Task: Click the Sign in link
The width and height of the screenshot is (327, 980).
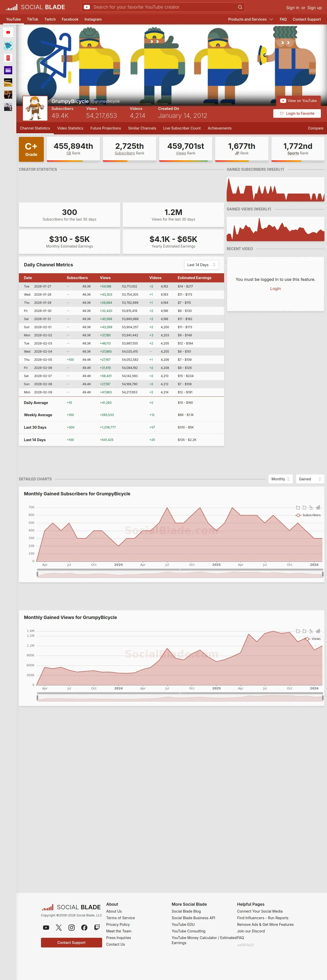Action: click(x=293, y=8)
